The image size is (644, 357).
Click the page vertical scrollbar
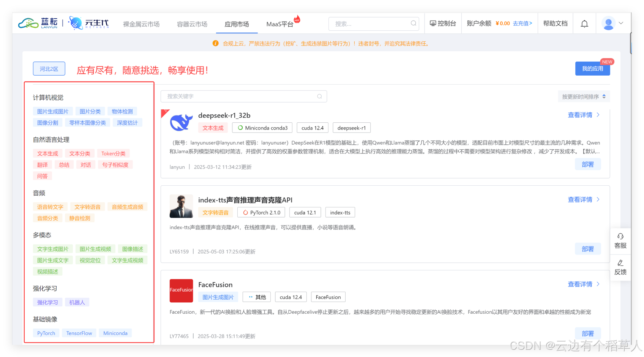[x=631, y=44]
